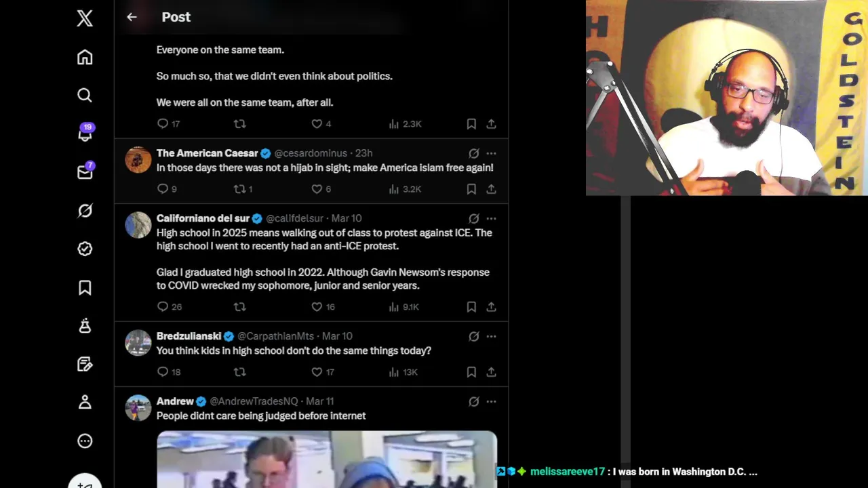The image size is (868, 488).
Task: Bookmark Californiano del sur's reply
Action: tap(471, 307)
